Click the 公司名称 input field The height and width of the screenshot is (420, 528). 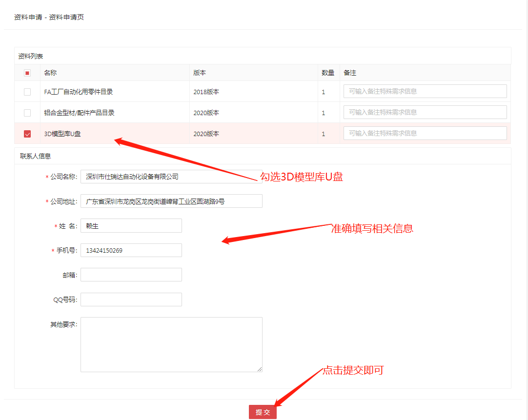(x=171, y=177)
